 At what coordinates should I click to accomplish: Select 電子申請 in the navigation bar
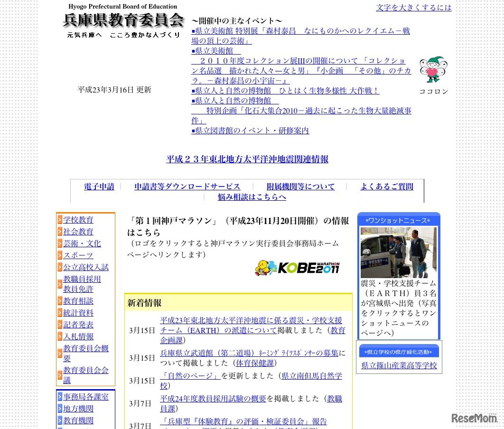pyautogui.click(x=99, y=187)
